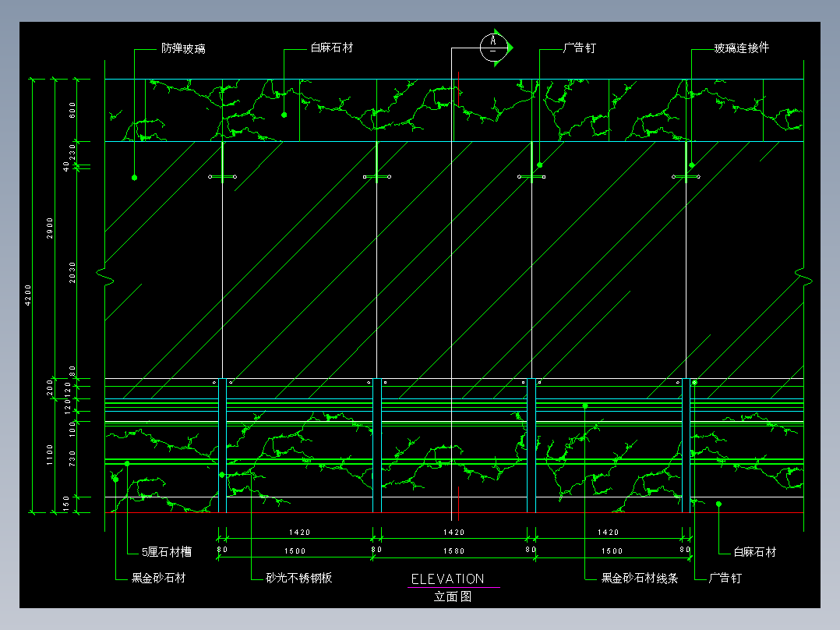Click the 广告钉 label below the drawing
Image resolution: width=840 pixels, height=630 pixels.
tap(725, 578)
